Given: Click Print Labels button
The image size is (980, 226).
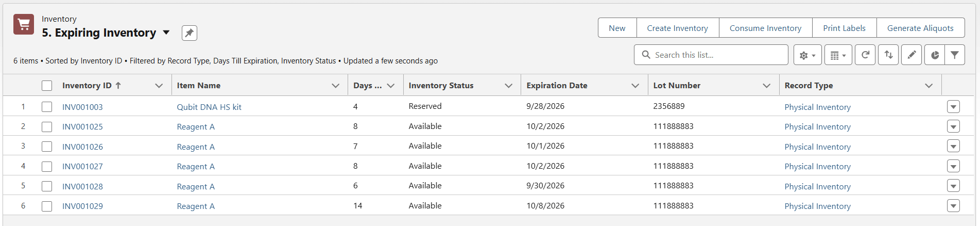Looking at the screenshot, I should 844,28.
